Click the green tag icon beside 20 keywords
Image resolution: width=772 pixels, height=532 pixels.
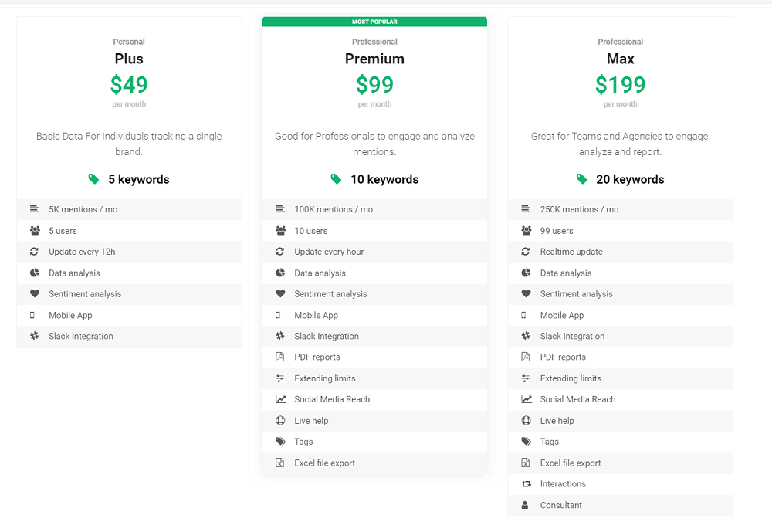coord(581,179)
